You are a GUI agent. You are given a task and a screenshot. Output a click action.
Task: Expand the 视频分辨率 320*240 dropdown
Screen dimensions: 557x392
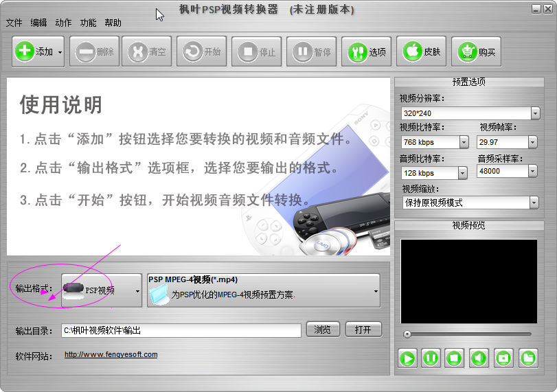click(x=535, y=114)
